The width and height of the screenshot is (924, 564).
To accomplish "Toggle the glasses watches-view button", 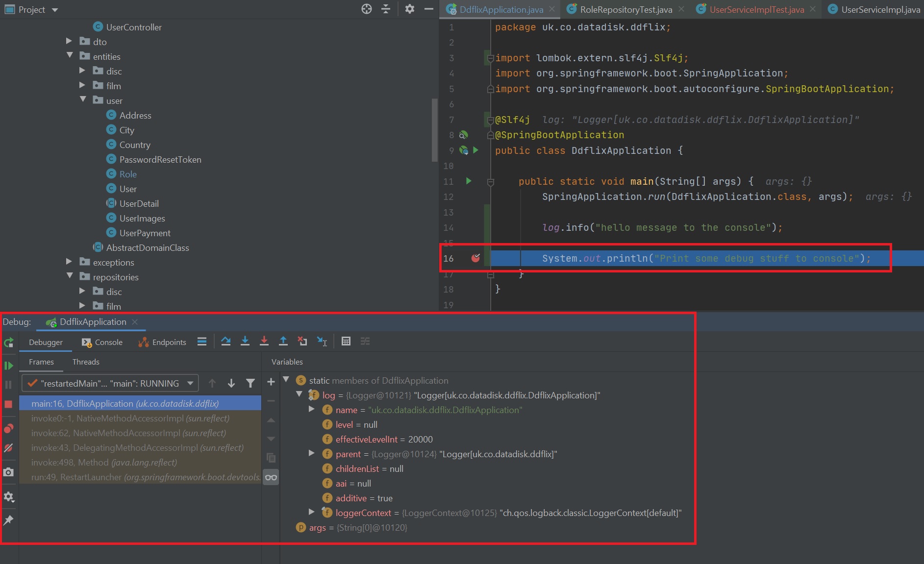I will click(x=271, y=477).
